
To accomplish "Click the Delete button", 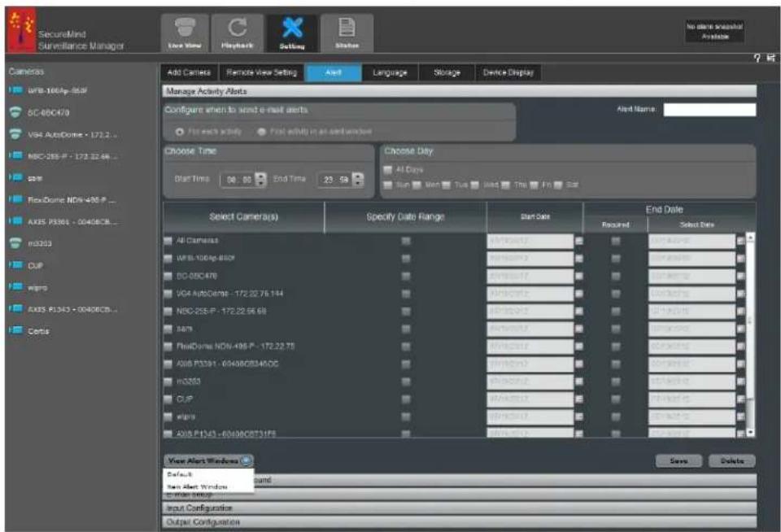I will [731, 460].
